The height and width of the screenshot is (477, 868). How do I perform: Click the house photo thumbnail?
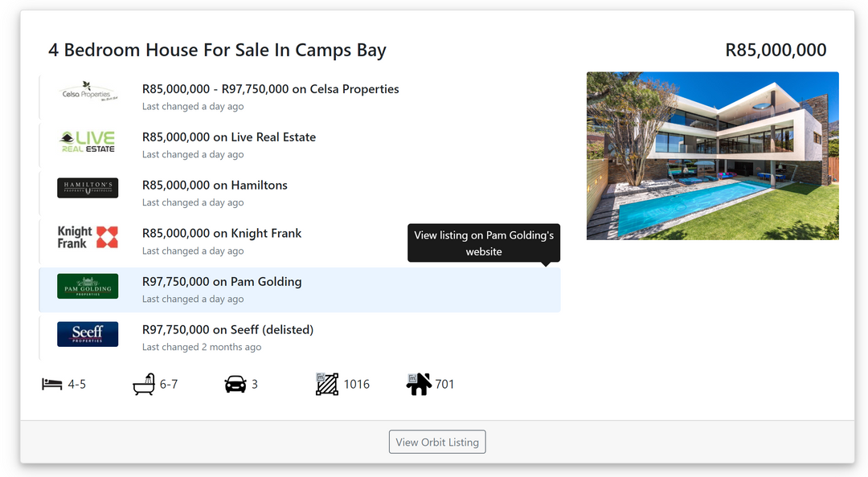tap(712, 156)
